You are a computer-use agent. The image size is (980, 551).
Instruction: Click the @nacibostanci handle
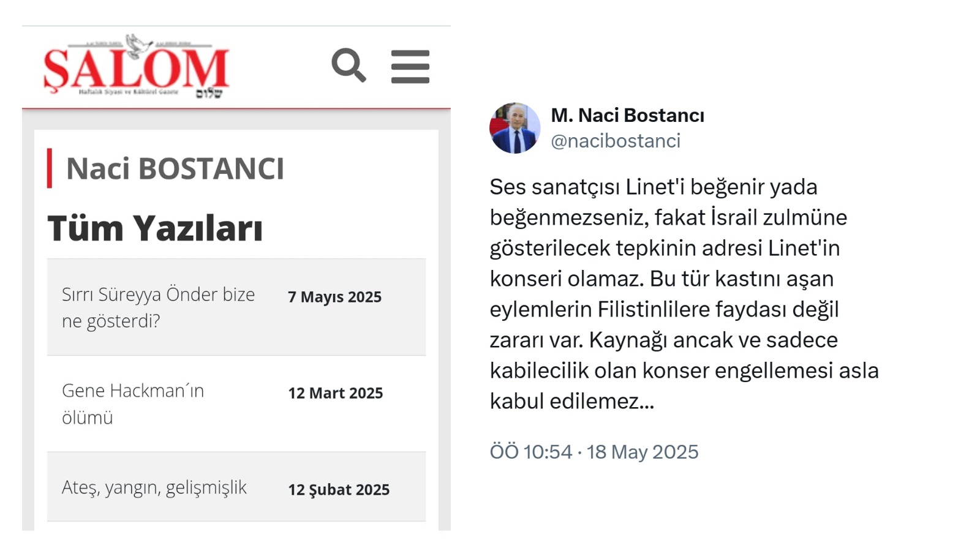point(616,140)
